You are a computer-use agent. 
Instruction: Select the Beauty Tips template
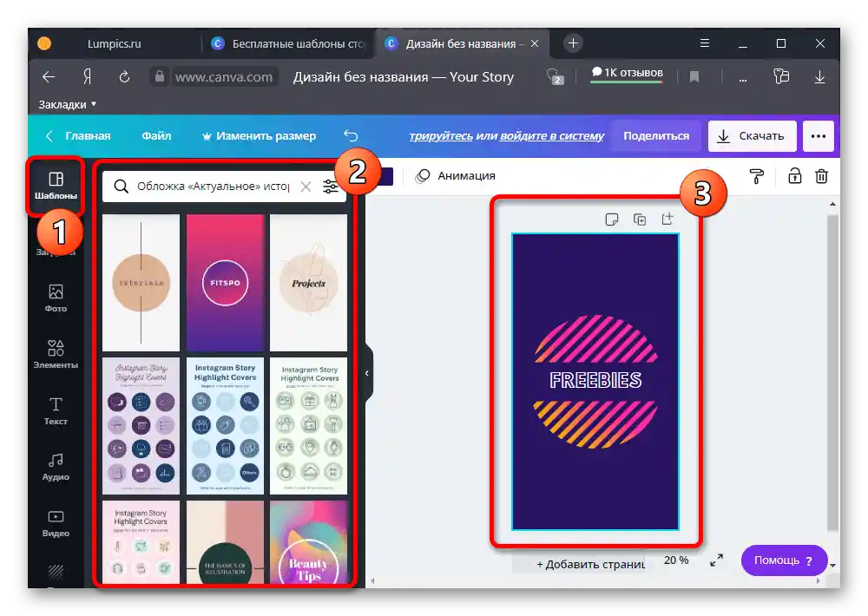(308, 542)
